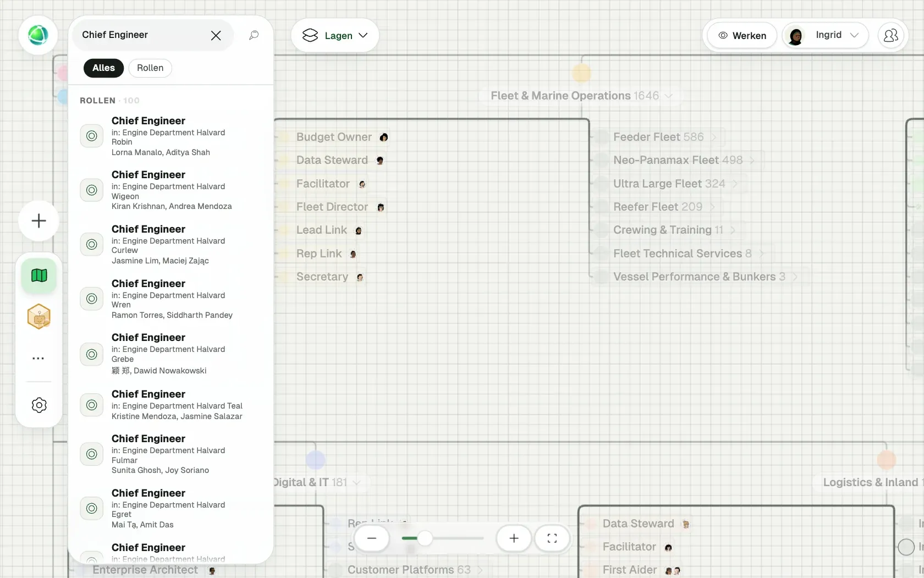Clear the Chief Engineer search text
The height and width of the screenshot is (578, 924).
tap(216, 35)
